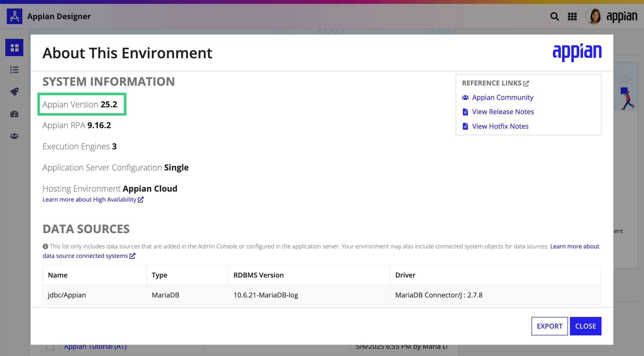Click the Name column header
This screenshot has width=644, height=356.
pos(95,275)
